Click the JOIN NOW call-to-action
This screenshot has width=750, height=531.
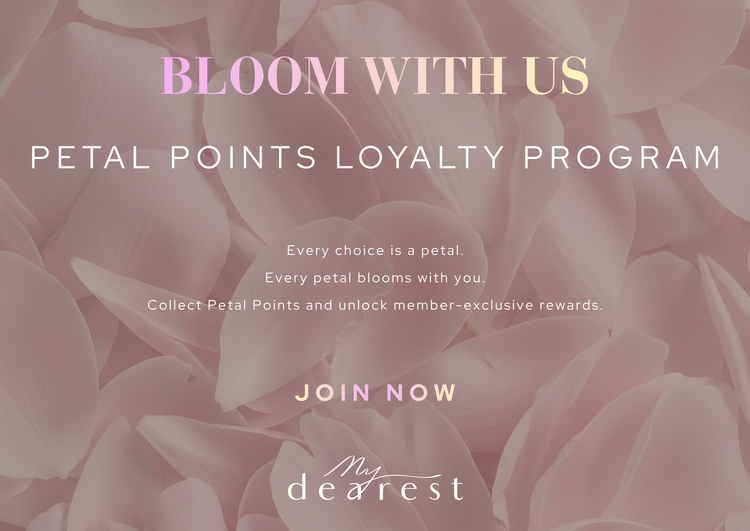[375, 393]
